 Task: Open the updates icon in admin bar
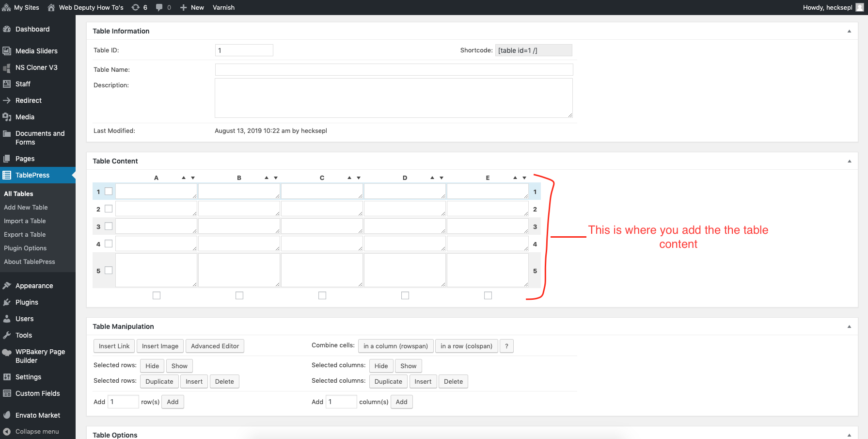pyautogui.click(x=136, y=7)
